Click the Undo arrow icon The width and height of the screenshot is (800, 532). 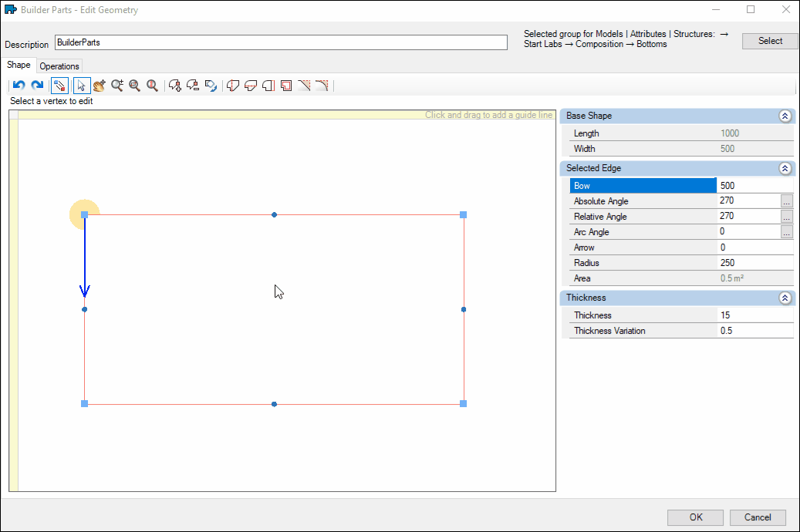[19, 85]
